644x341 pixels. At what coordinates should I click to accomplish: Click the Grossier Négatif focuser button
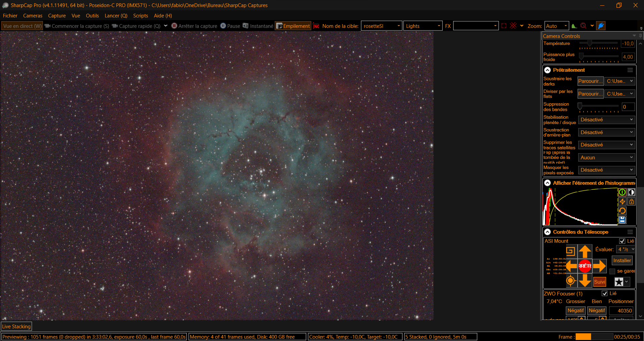[x=576, y=310]
